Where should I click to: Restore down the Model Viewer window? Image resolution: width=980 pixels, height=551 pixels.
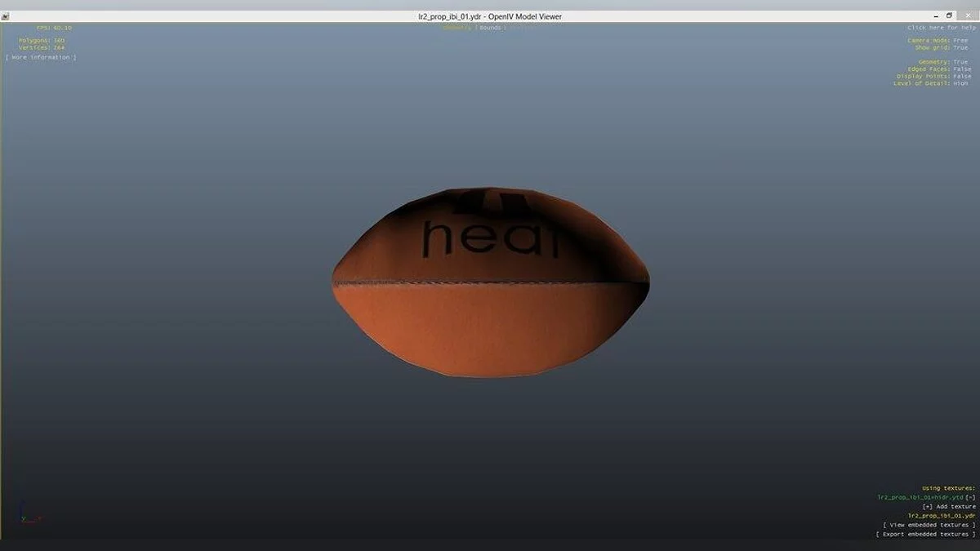(x=949, y=16)
